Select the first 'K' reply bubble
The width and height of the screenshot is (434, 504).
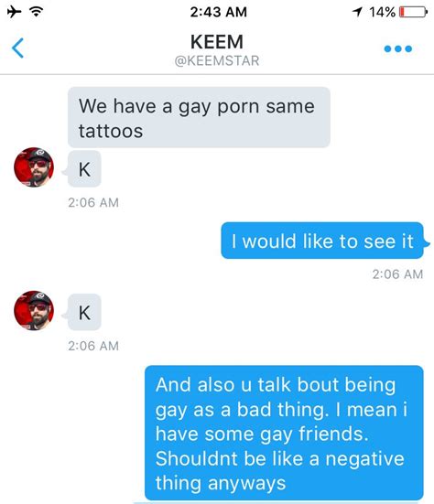pos(84,168)
